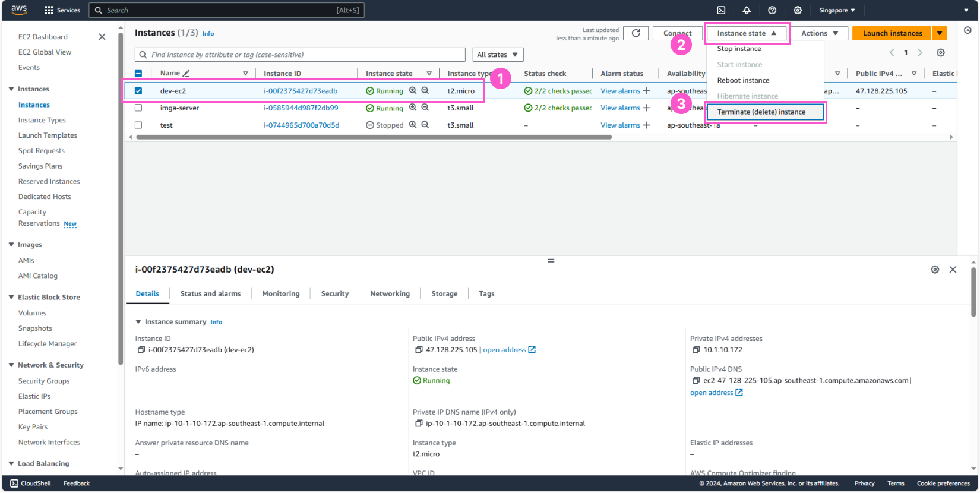
Task: Choose Stop instance menu item
Action: pos(765,49)
